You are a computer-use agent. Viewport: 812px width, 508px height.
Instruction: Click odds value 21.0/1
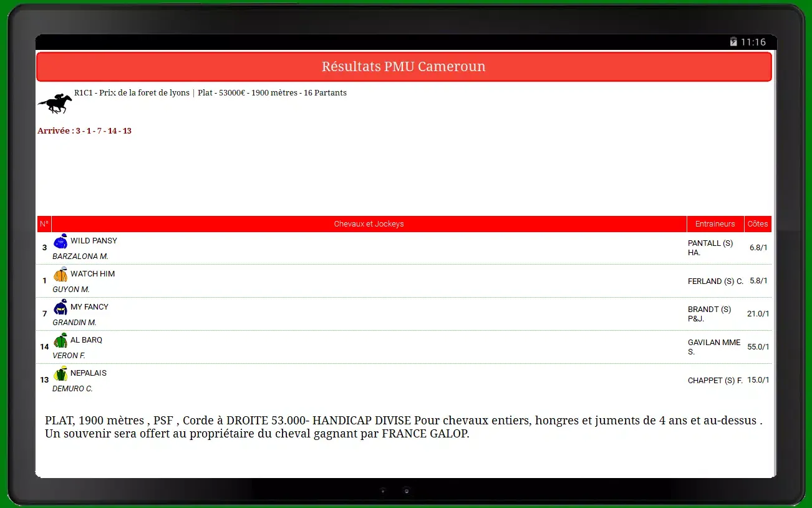[758, 314]
